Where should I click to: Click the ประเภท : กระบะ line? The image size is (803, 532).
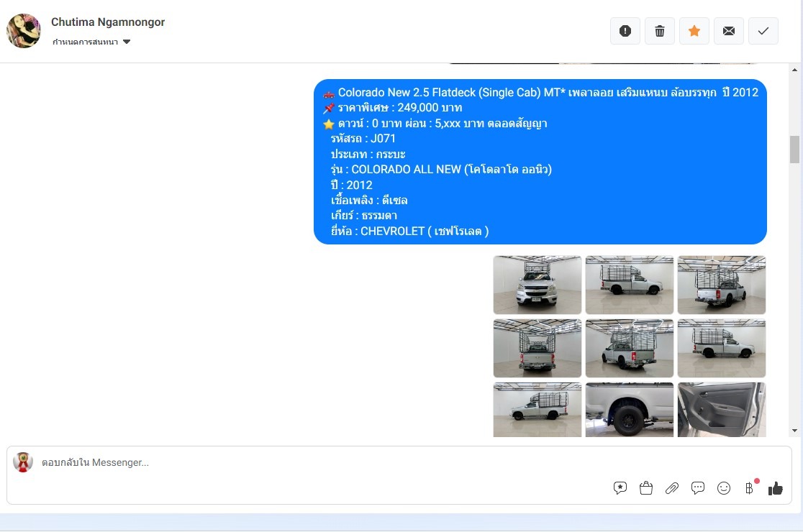tap(368, 154)
